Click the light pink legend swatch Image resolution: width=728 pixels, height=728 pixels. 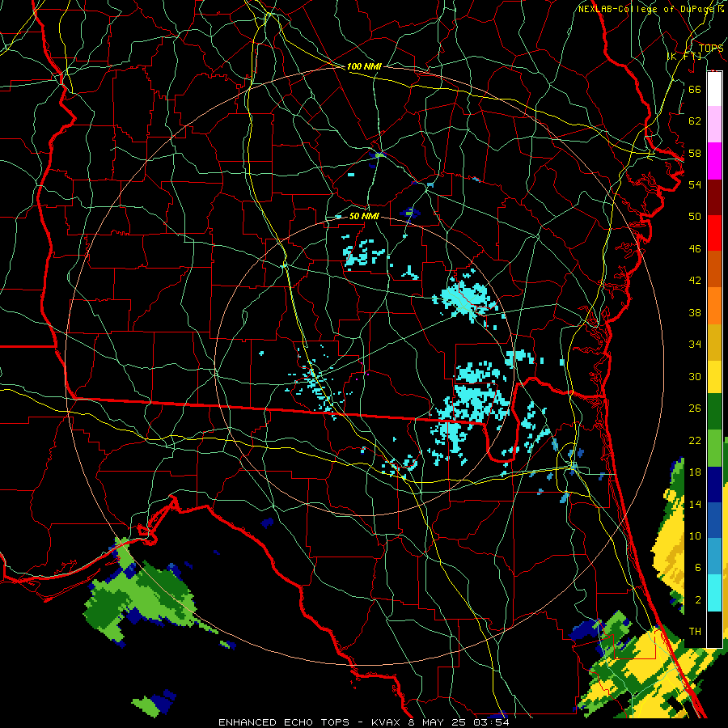[x=714, y=125]
